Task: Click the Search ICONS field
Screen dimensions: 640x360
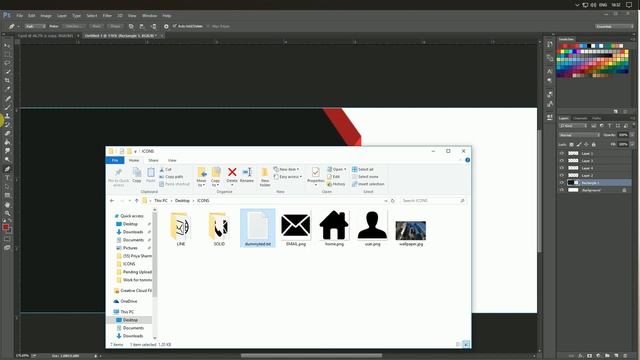Action: tap(433, 200)
